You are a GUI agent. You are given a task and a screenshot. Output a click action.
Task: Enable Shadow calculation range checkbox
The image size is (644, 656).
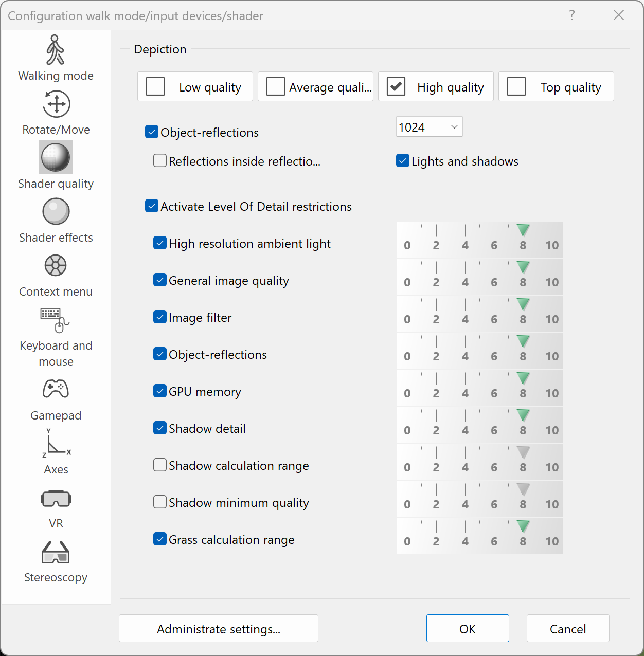[x=160, y=465]
